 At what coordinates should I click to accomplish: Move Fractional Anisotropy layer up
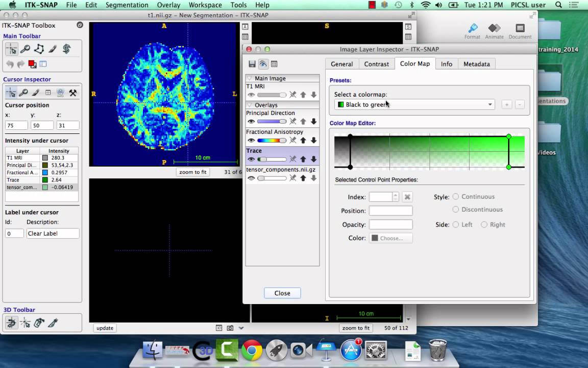[x=303, y=140]
